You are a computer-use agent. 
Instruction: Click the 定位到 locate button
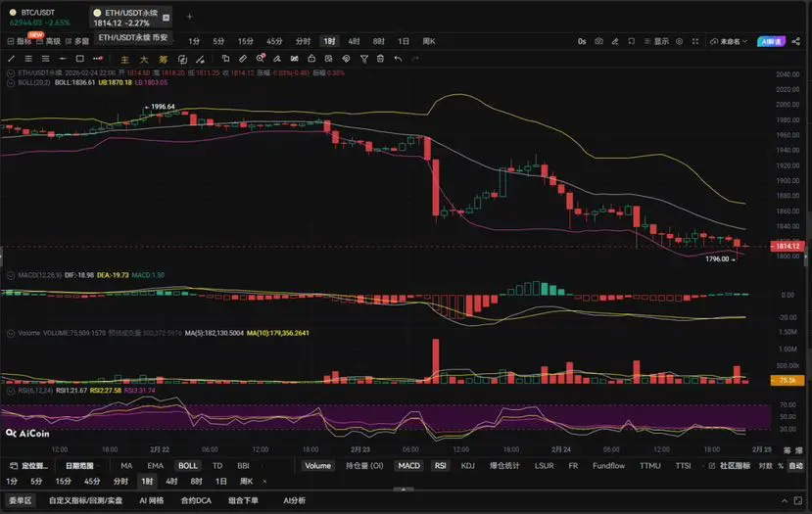(x=29, y=466)
